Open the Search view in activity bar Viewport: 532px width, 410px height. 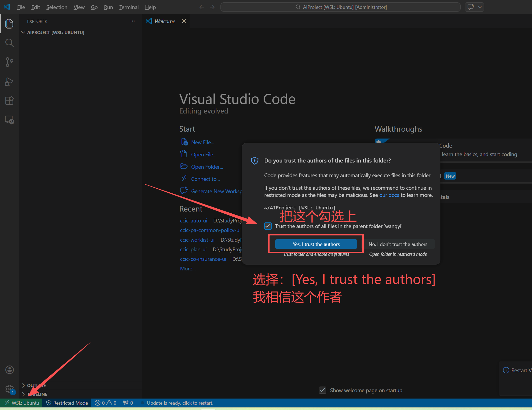click(x=9, y=43)
